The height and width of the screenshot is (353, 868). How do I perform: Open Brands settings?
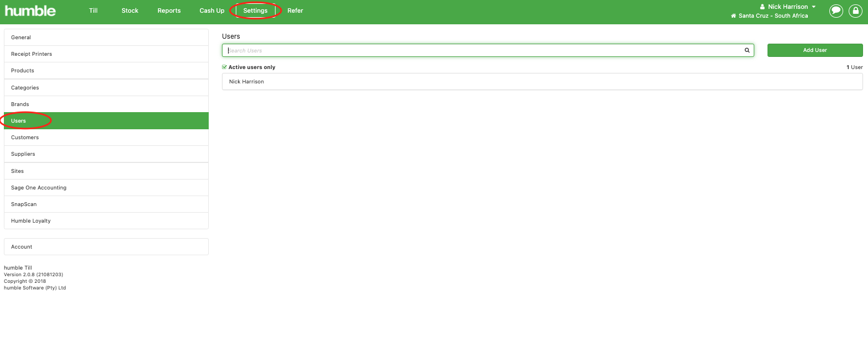106,104
